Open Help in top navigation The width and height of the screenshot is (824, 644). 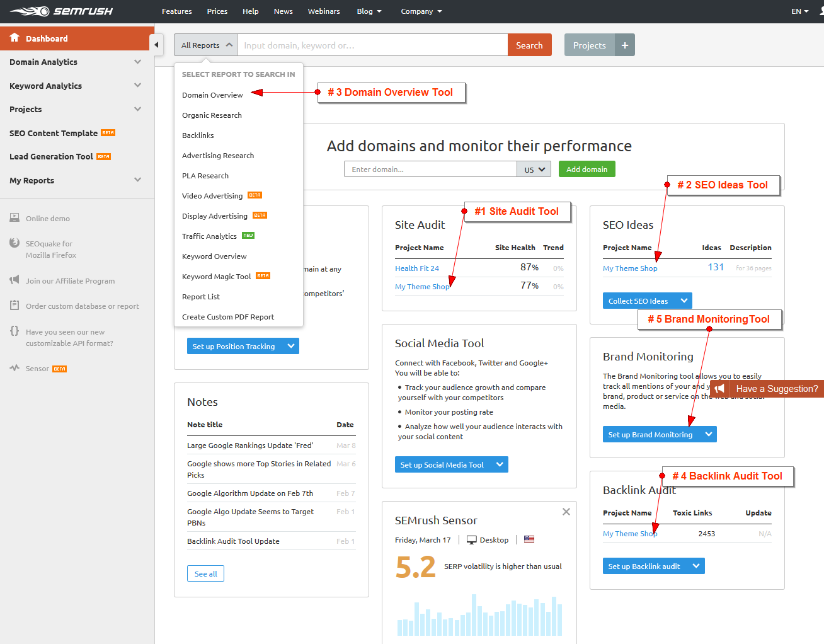pos(251,11)
